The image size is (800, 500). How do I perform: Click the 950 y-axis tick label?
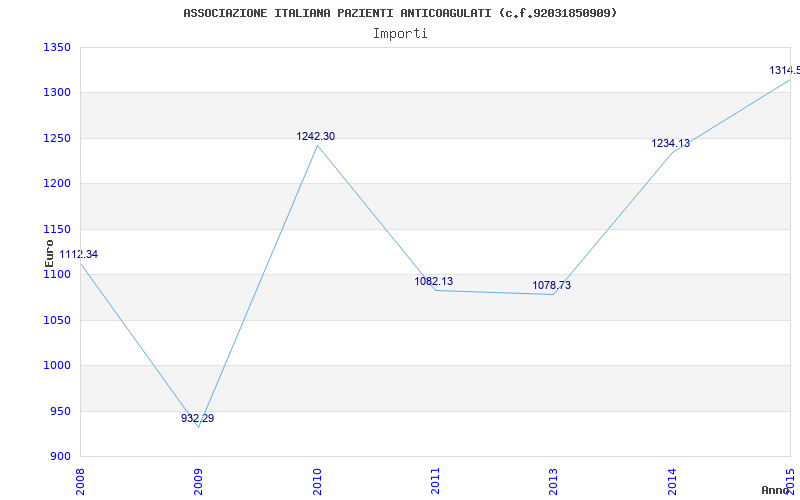(x=60, y=411)
